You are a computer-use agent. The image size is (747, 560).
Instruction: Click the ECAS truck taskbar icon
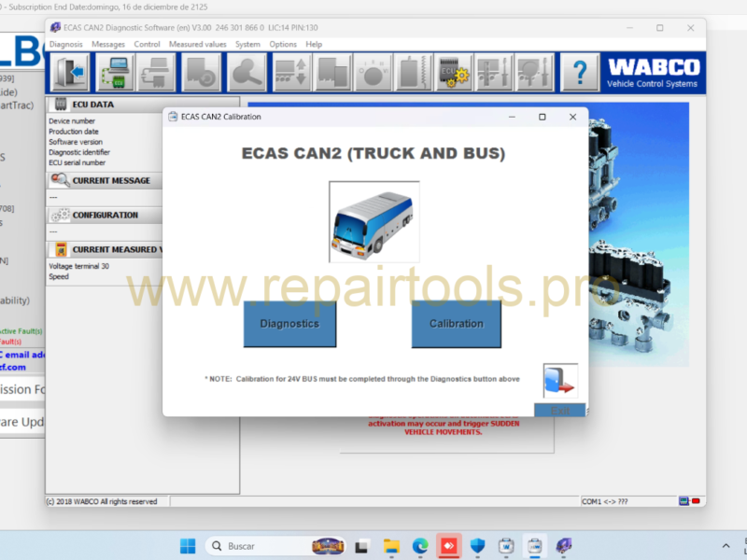coord(564,546)
